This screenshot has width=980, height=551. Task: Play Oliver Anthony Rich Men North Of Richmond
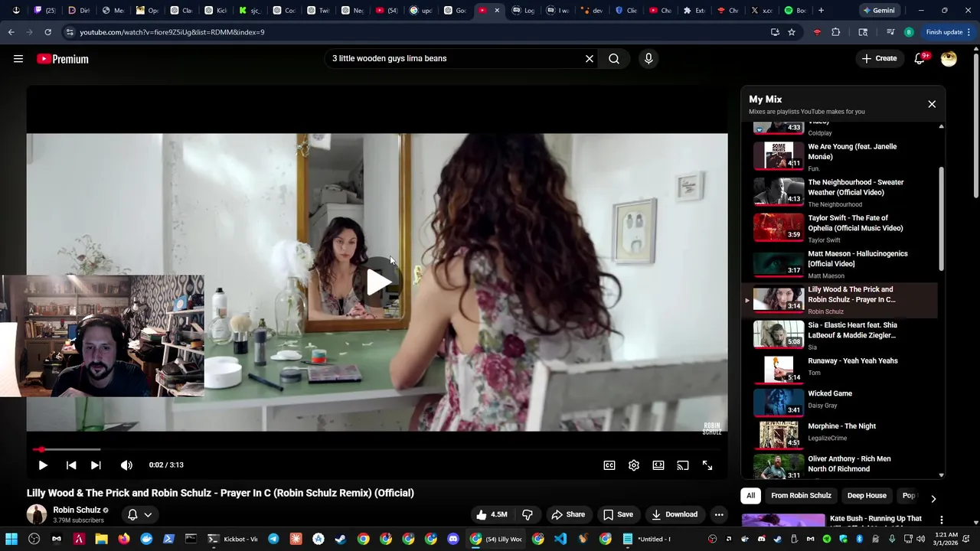tap(839, 466)
